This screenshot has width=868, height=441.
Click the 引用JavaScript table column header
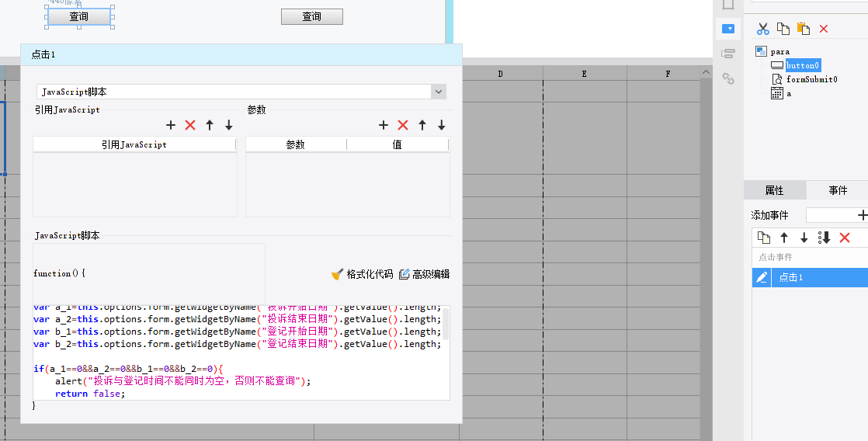click(134, 144)
